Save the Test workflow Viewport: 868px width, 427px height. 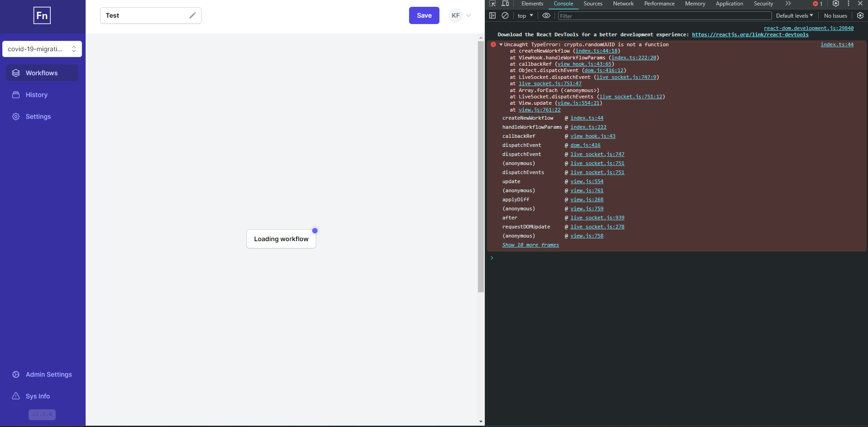[x=424, y=15]
